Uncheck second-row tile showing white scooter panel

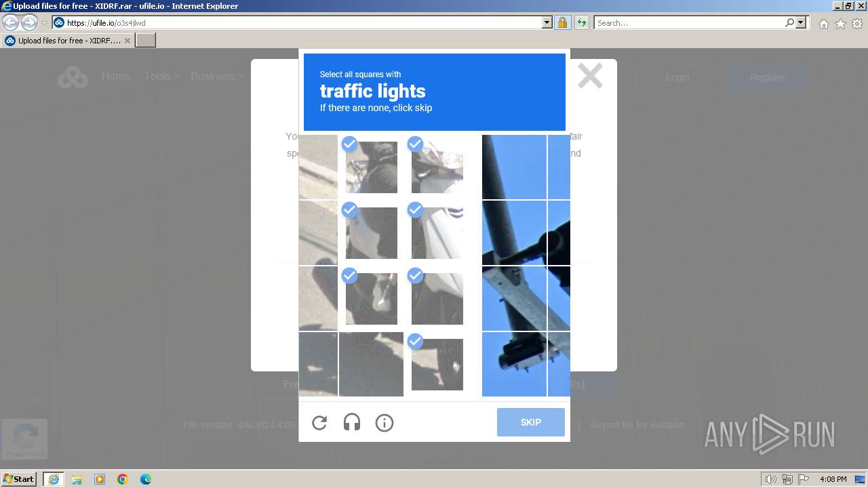[437, 232]
